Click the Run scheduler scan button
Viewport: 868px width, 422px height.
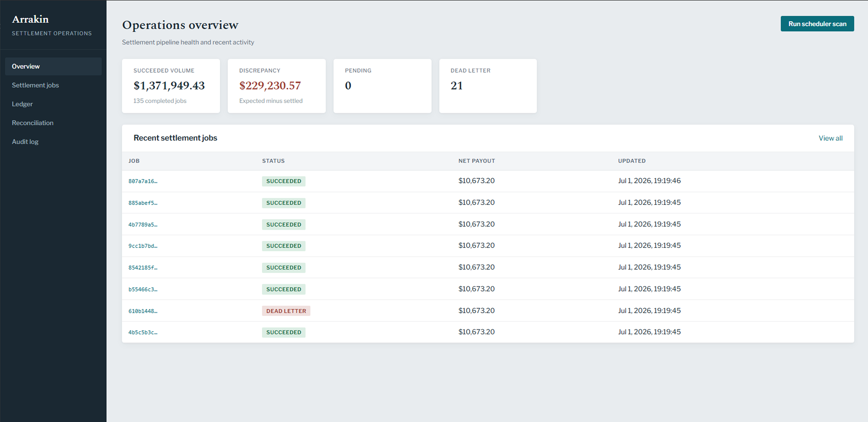(817, 24)
